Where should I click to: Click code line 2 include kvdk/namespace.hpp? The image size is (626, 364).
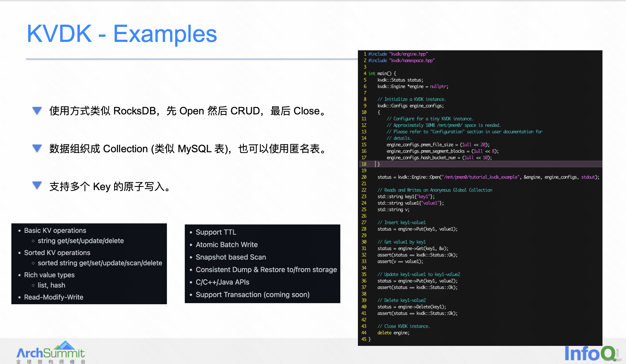401,61
